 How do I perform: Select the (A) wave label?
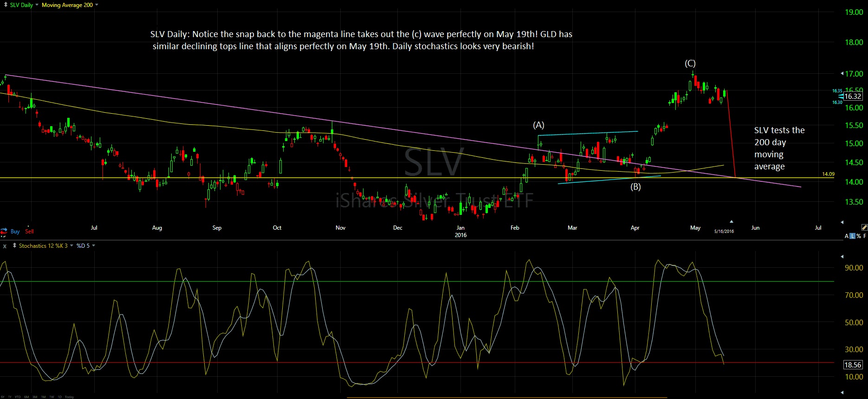pos(538,125)
